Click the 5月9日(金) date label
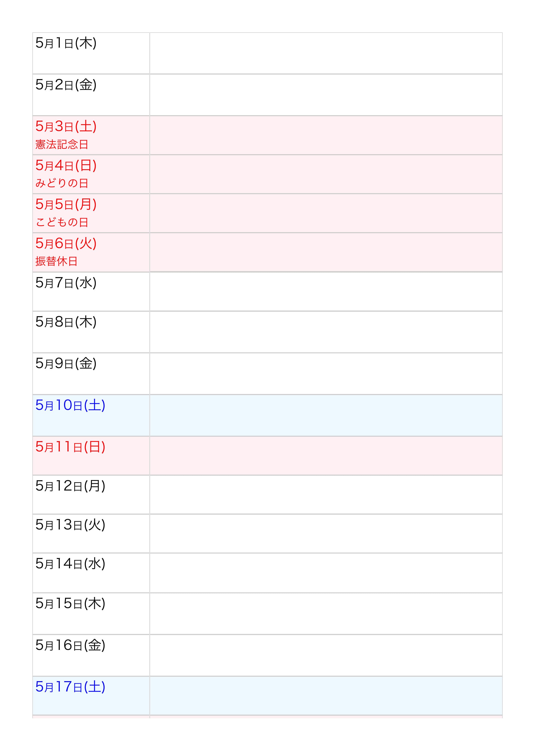This screenshot has height=756, width=535. (x=66, y=364)
